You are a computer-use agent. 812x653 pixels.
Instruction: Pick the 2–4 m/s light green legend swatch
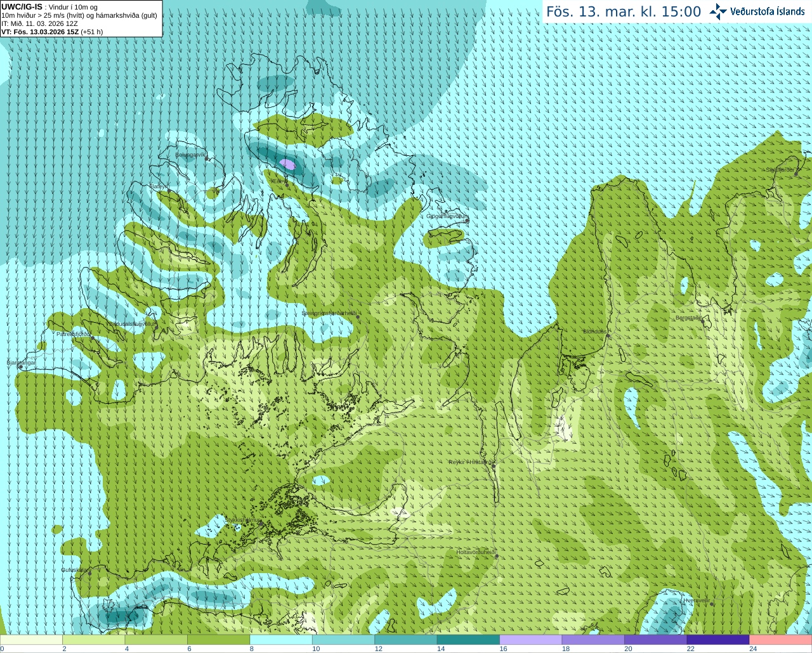[x=94, y=640]
